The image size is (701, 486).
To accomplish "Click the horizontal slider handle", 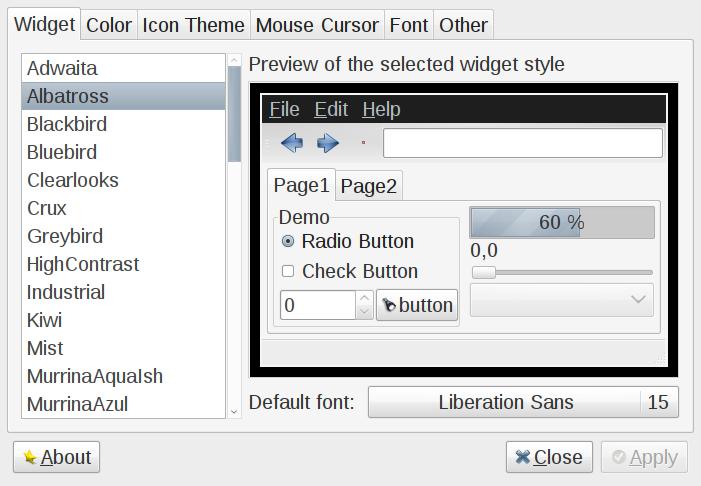I will (484, 272).
